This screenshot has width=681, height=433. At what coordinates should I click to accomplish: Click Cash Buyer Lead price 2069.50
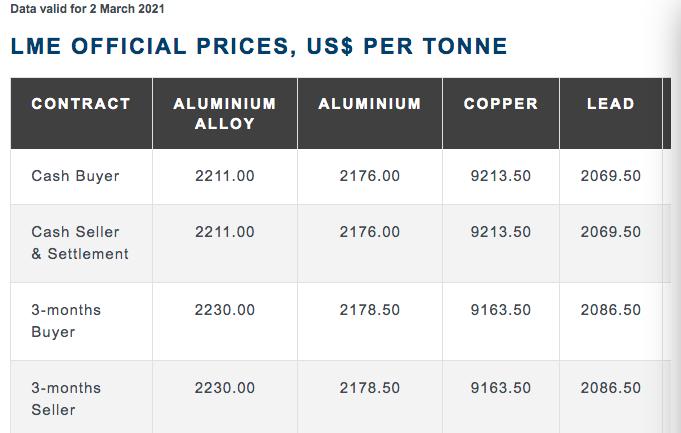(610, 176)
